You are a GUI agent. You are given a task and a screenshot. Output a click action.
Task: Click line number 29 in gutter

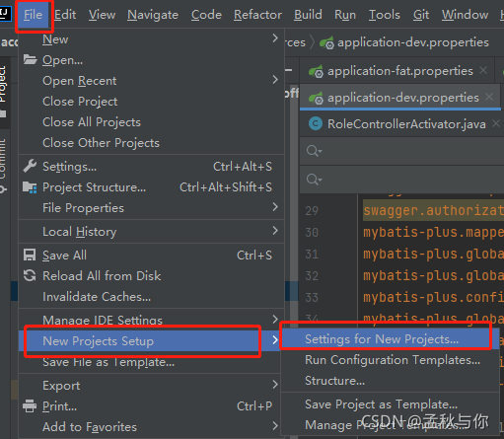(x=312, y=211)
